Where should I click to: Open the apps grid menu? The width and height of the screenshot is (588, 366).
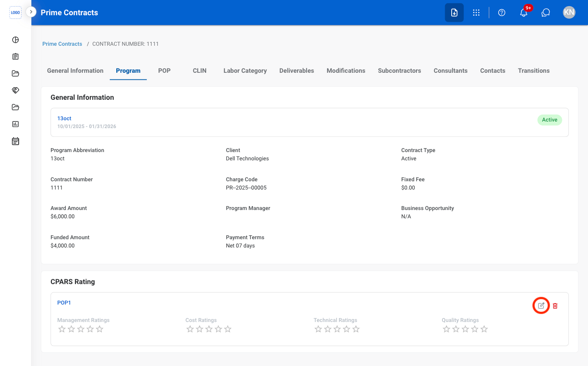point(476,13)
